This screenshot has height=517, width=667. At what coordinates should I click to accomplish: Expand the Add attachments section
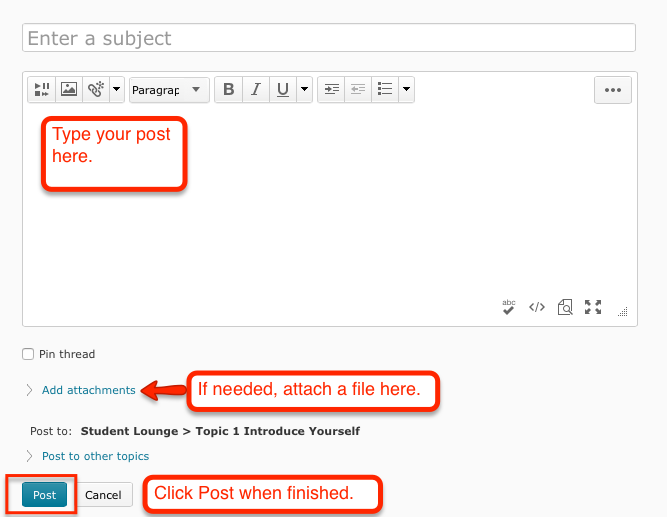[88, 390]
